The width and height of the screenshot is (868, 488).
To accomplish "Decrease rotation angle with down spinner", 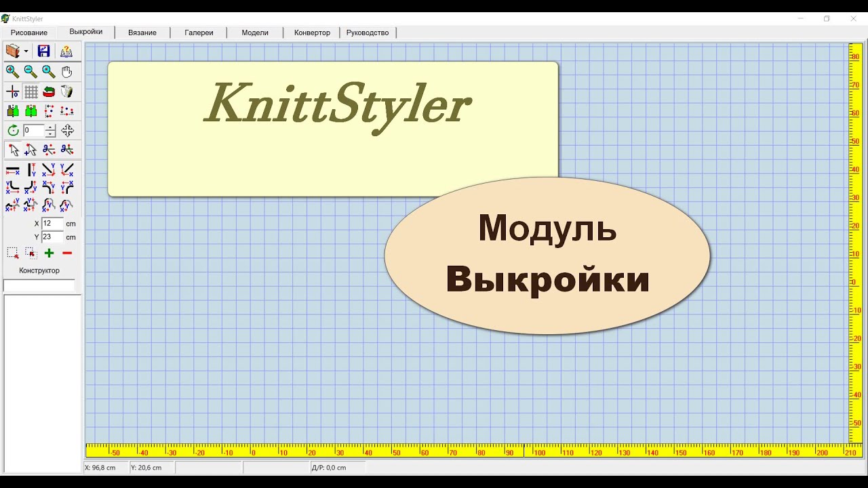I will [50, 134].
